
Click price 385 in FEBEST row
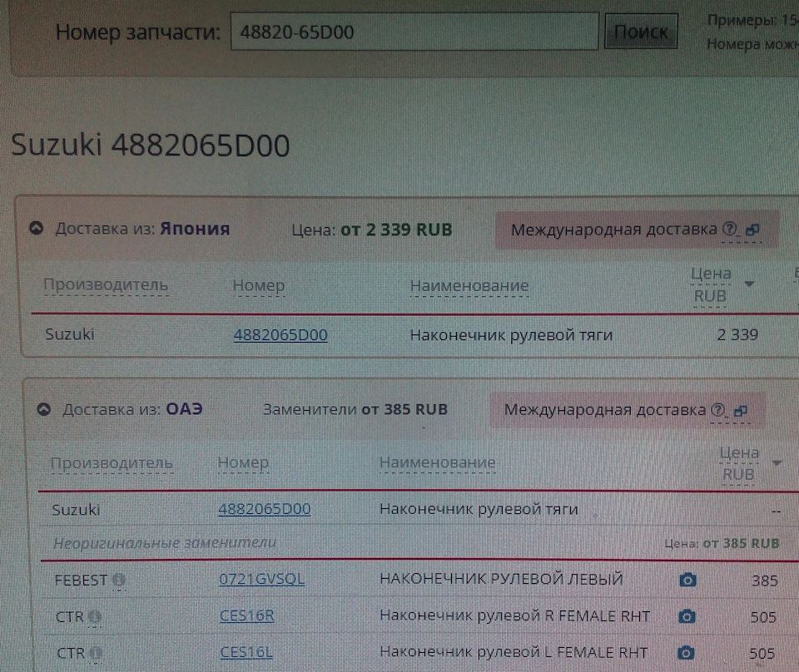click(765, 581)
